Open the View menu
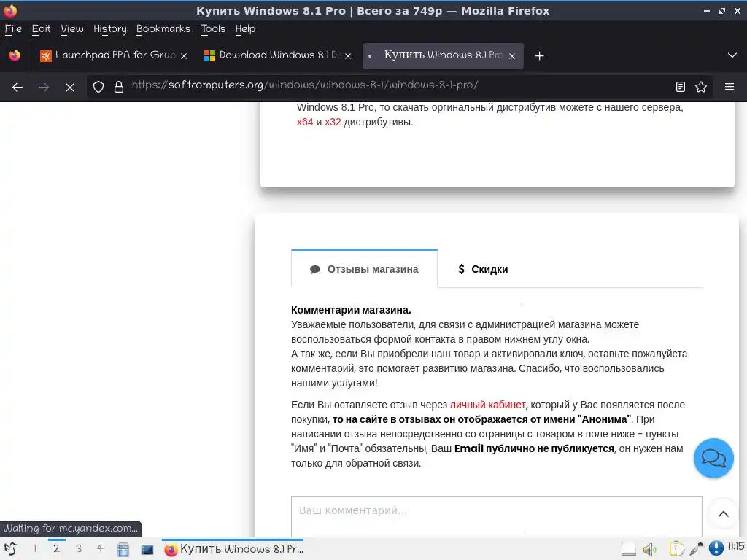 click(x=72, y=29)
